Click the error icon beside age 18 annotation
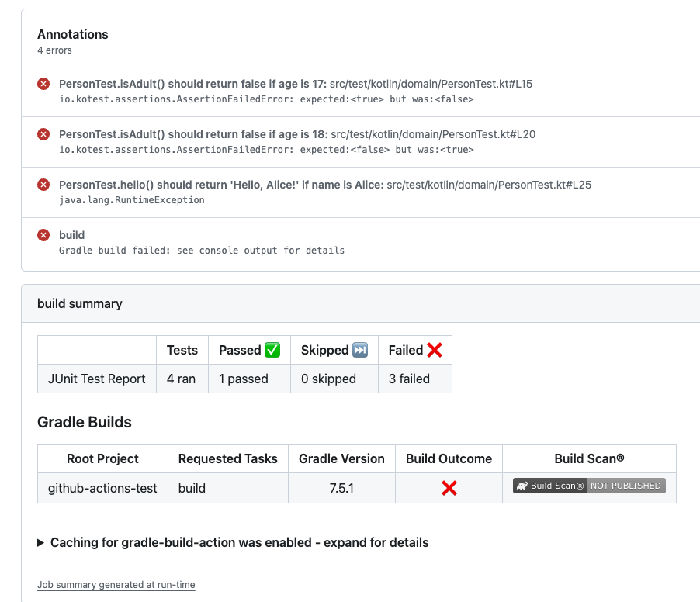The image size is (700, 602). point(43,134)
